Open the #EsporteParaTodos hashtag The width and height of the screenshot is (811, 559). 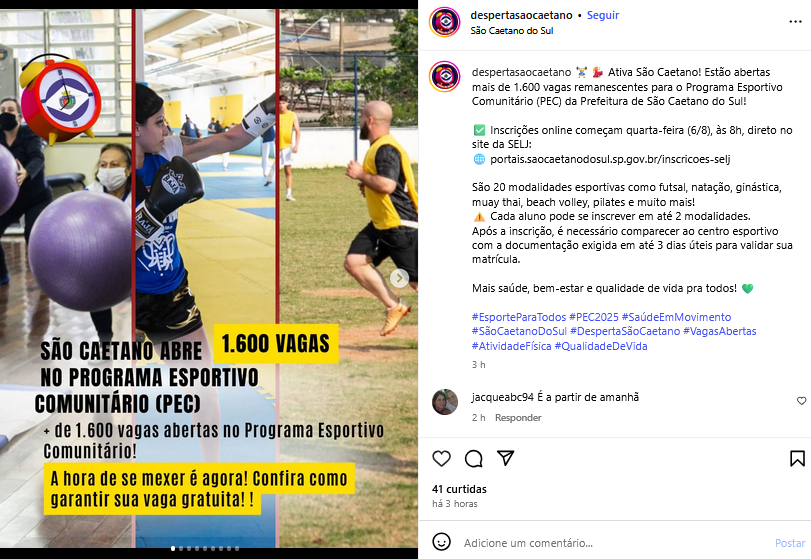pos(519,317)
